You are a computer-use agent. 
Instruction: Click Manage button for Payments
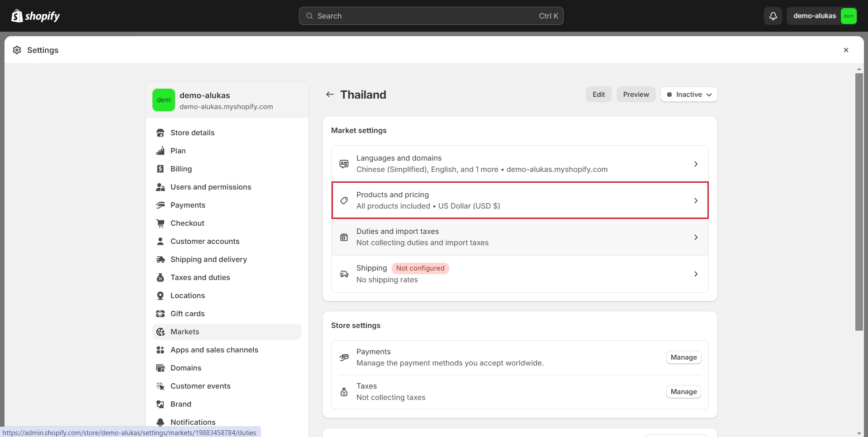click(683, 357)
